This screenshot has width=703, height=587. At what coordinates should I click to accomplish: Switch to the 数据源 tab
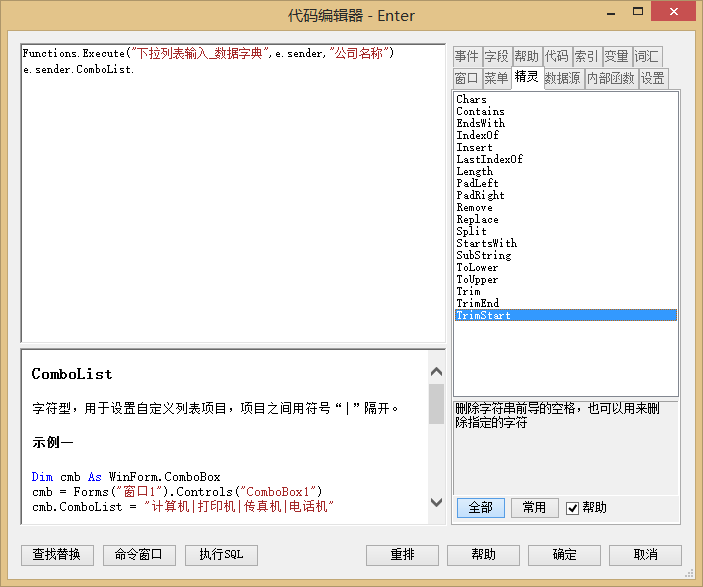pyautogui.click(x=563, y=78)
